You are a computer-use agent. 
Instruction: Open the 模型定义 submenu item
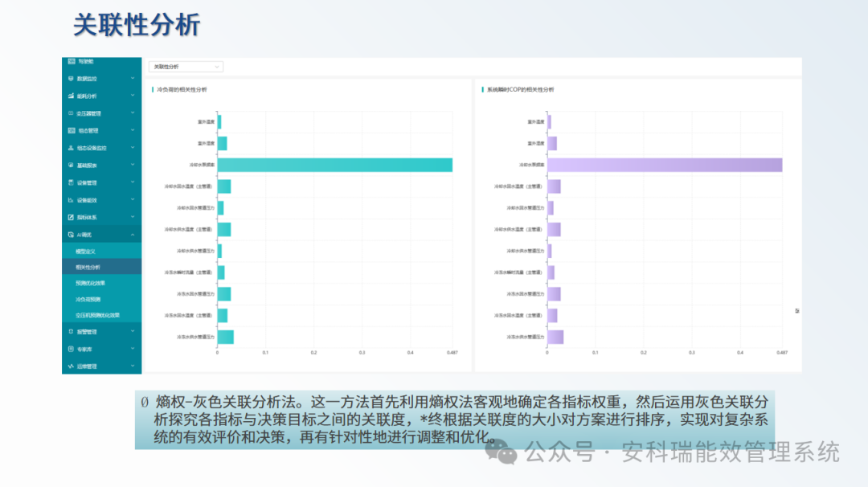102,252
